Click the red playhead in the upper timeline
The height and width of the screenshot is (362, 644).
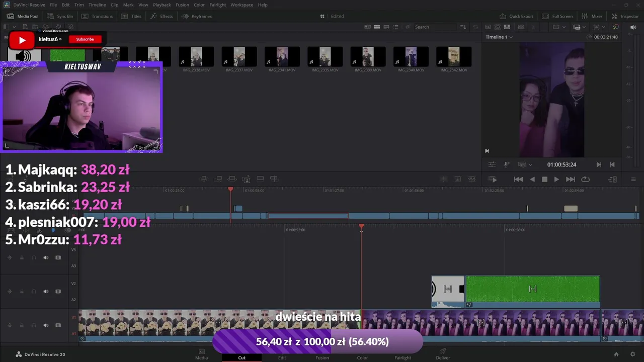click(230, 189)
